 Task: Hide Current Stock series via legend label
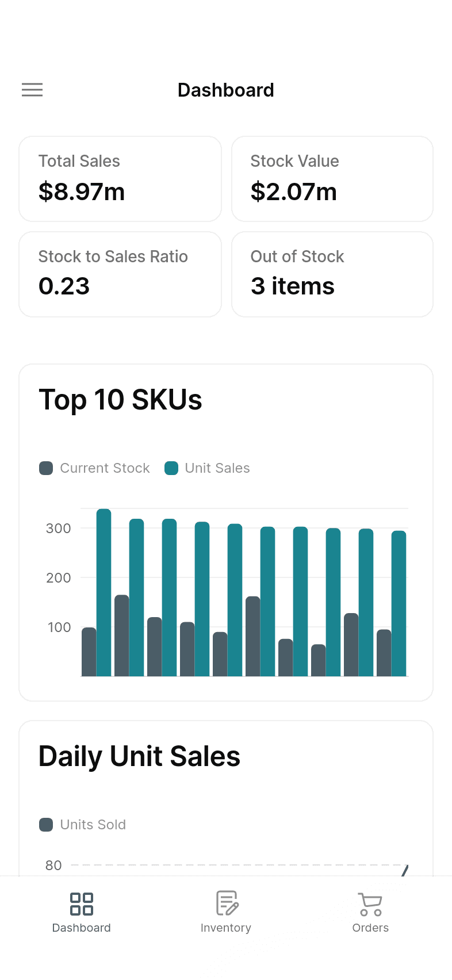click(105, 468)
